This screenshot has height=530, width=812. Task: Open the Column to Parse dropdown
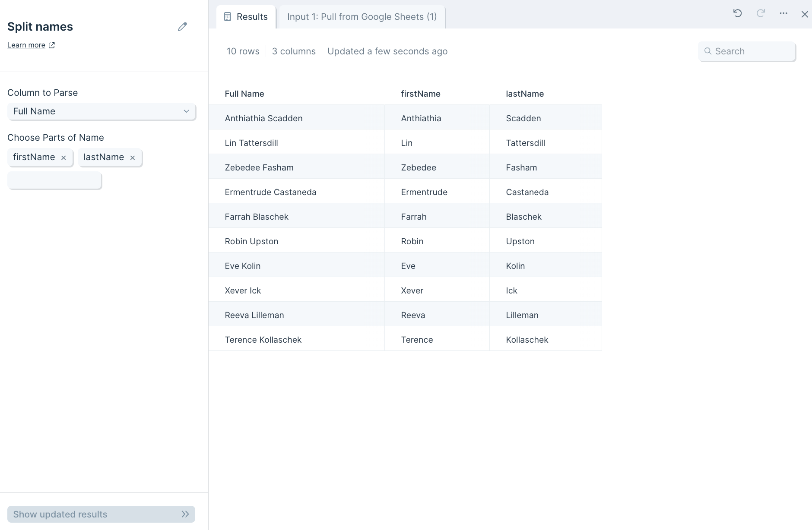click(x=101, y=111)
